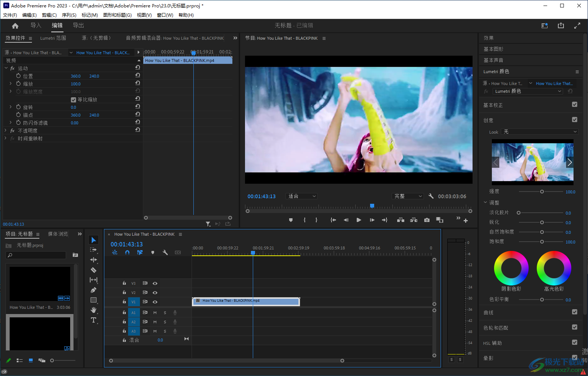This screenshot has height=376, width=588.
Task: Open timeline display settings wrench
Action: (x=165, y=252)
